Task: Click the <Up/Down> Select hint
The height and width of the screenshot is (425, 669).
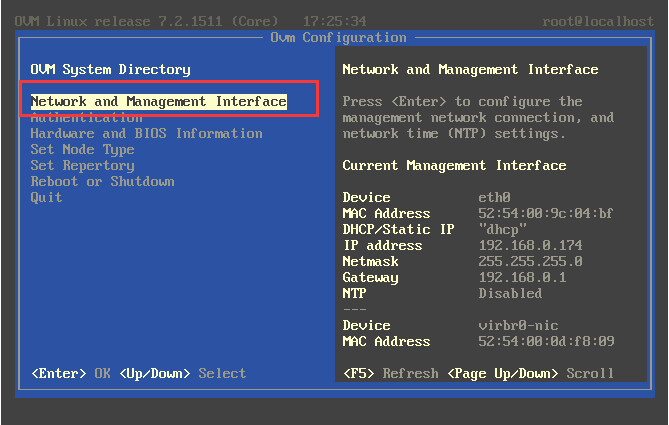Action: (x=183, y=373)
